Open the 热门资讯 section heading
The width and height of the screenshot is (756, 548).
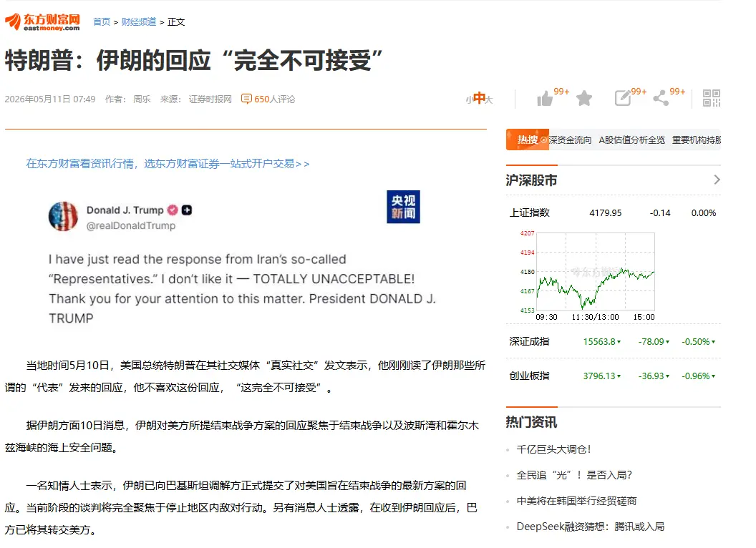[x=531, y=422]
